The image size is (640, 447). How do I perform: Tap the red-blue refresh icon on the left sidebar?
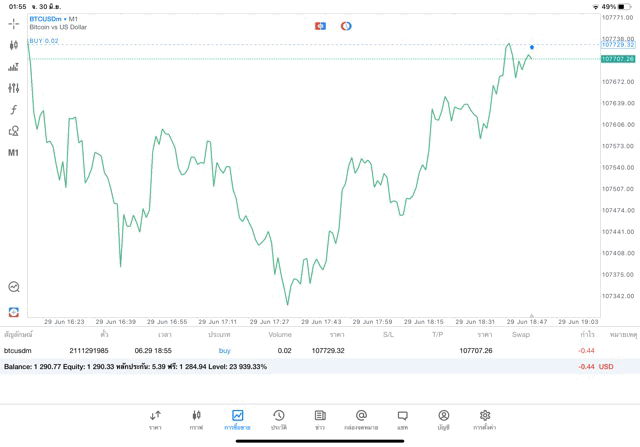pos(14,311)
